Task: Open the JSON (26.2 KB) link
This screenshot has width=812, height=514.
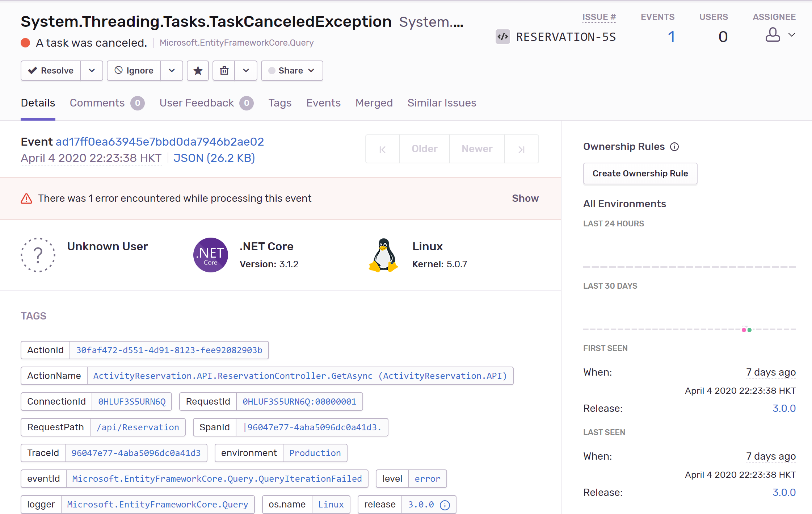Action: [214, 158]
